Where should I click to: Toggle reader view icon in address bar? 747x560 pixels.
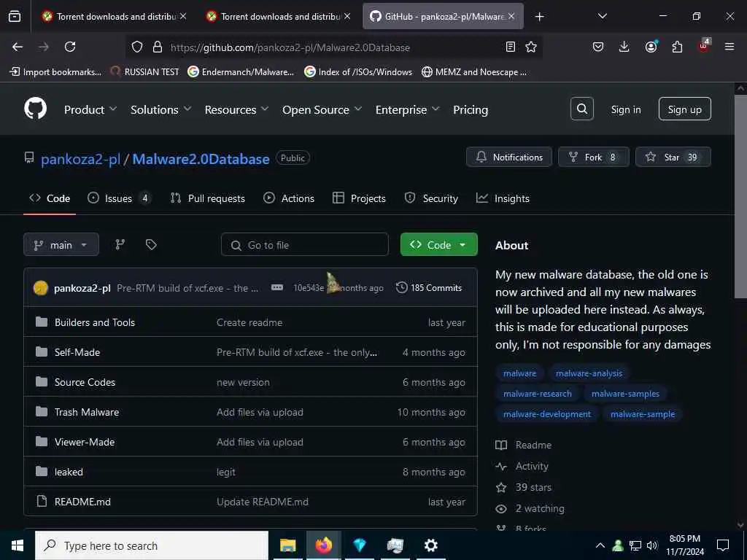tap(510, 47)
